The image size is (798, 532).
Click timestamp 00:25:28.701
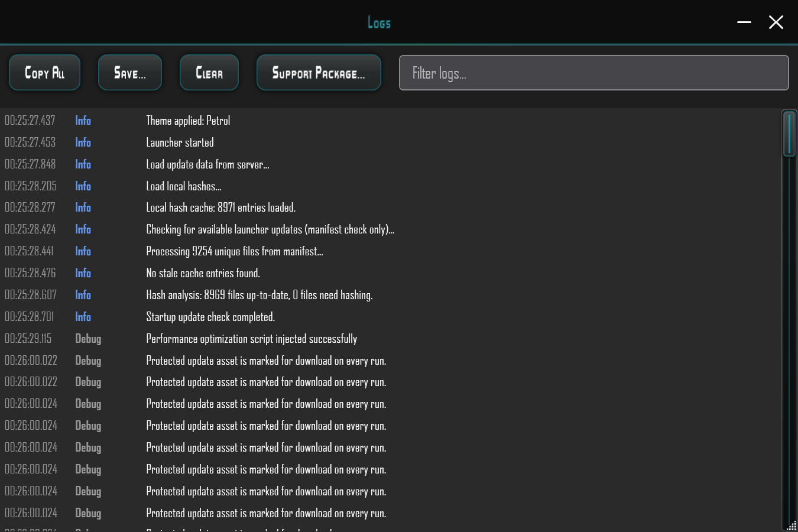pos(29,317)
